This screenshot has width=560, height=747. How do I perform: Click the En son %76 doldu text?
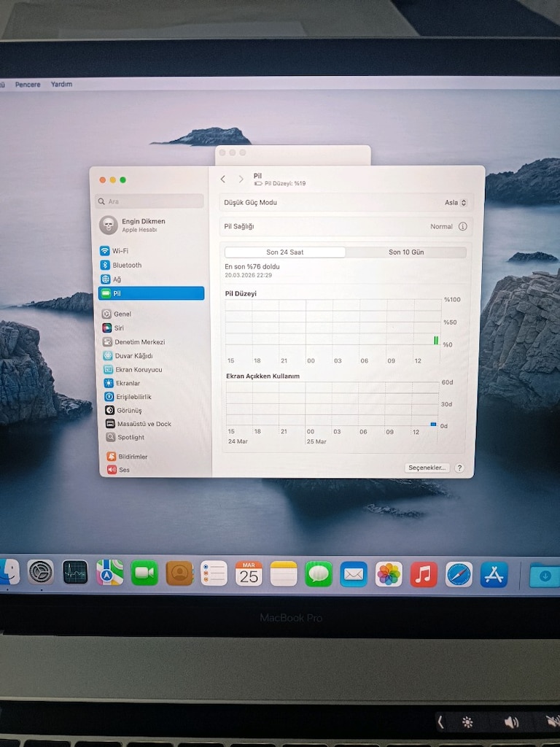252,266
